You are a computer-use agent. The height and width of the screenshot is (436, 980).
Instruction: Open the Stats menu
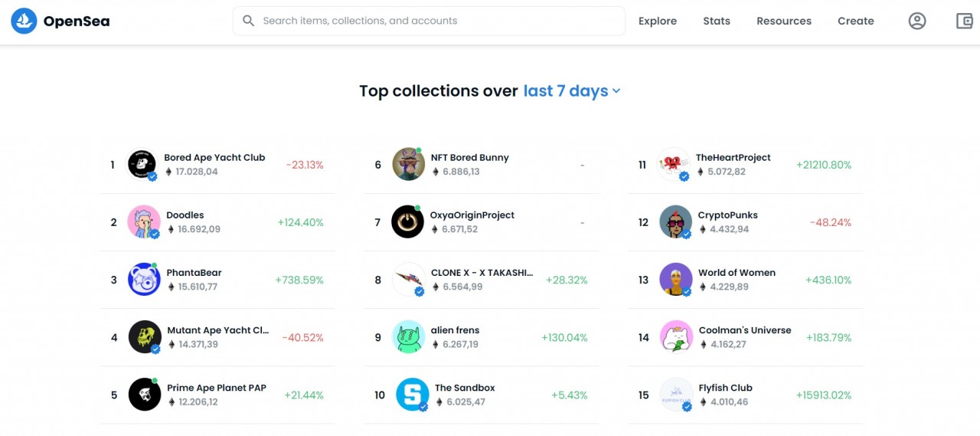point(717,21)
